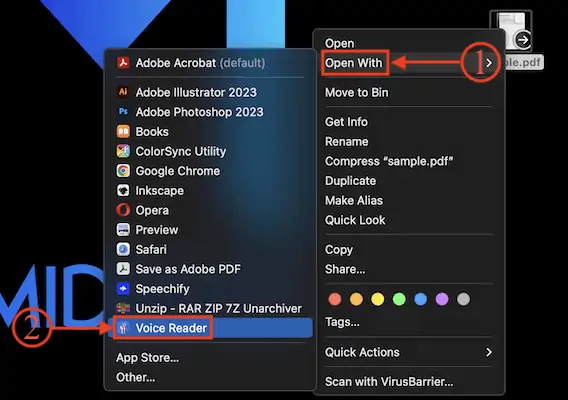The height and width of the screenshot is (400, 568).
Task: Click the Books app icon
Action: click(123, 131)
